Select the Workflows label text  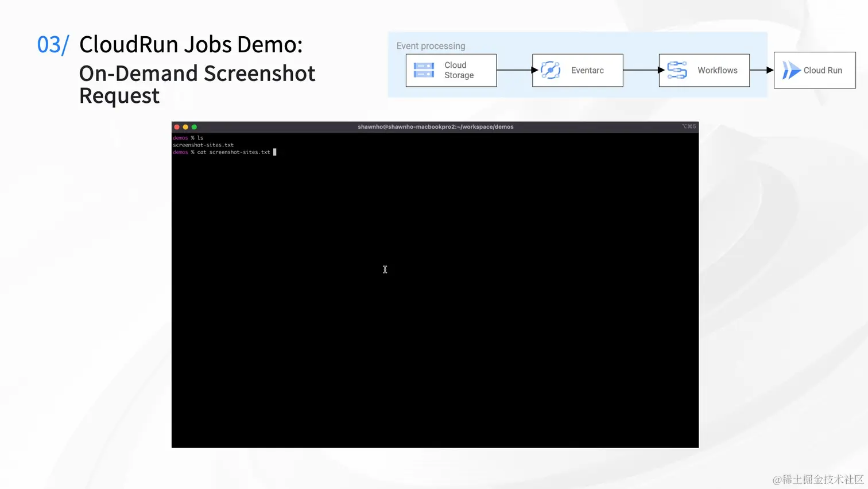718,70
